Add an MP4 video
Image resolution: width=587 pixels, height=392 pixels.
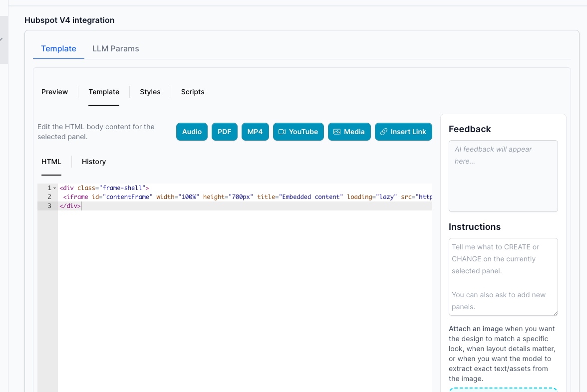(255, 132)
